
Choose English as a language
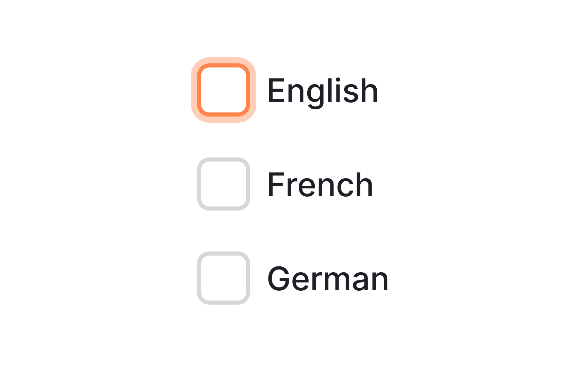(x=224, y=90)
